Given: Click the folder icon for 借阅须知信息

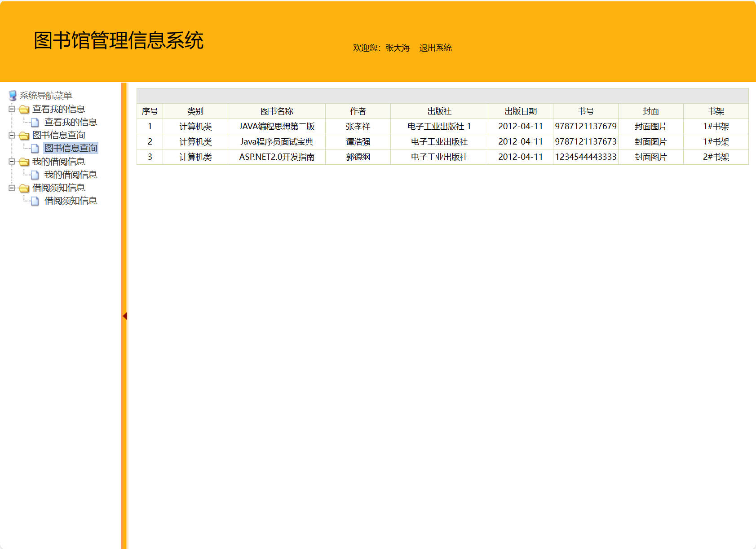Looking at the screenshot, I should point(25,188).
